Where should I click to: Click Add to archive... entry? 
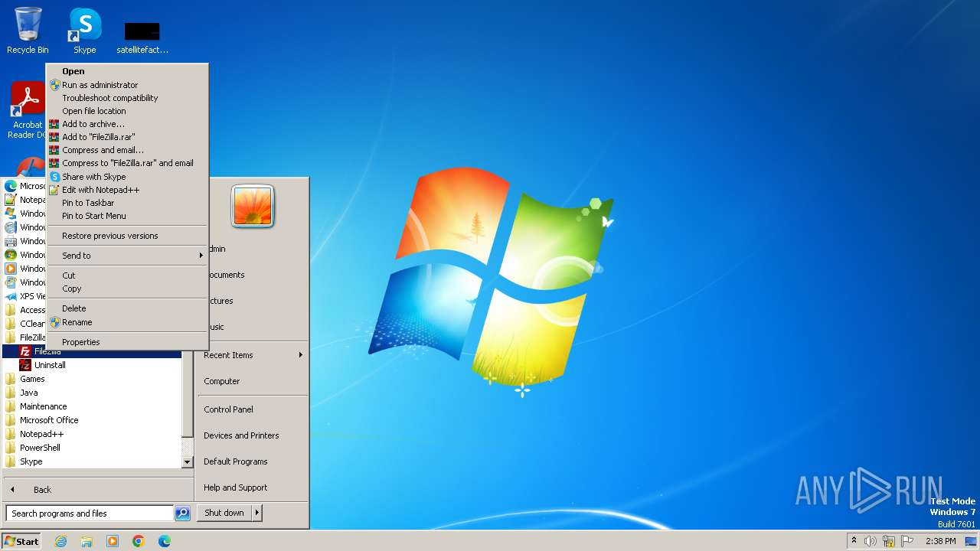(127, 124)
